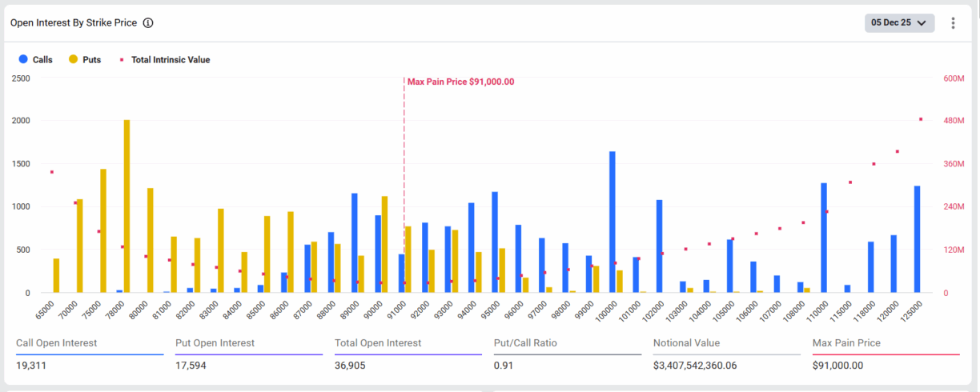Viewport: 980px width, 392px height.
Task: Click the tallest put bar at 78000
Action: (x=127, y=206)
